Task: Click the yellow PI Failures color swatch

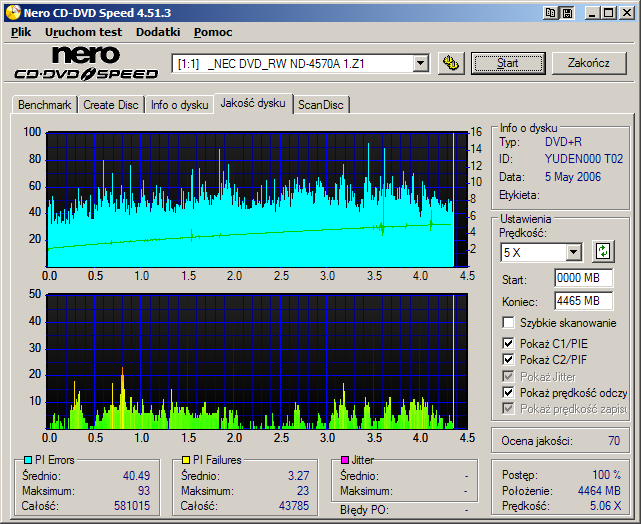Action: (x=186, y=460)
